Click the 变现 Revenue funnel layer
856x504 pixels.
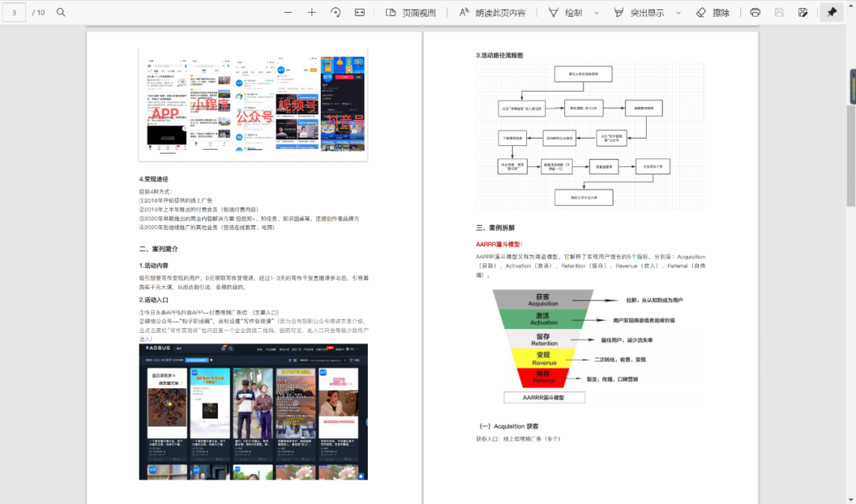[544, 358]
